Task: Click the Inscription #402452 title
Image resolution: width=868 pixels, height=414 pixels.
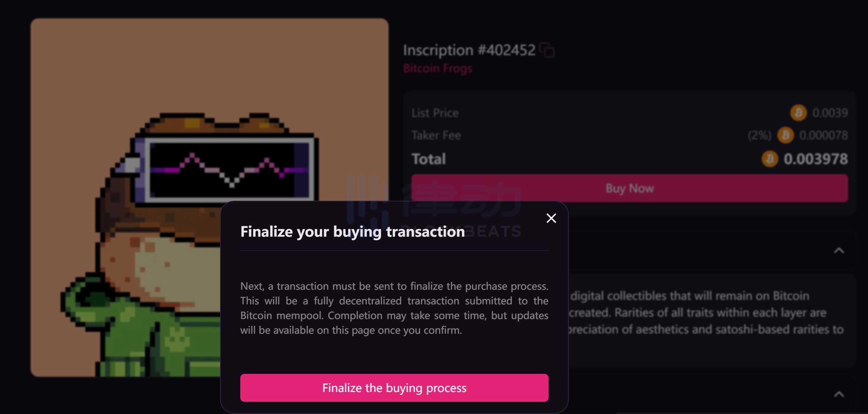Action: tap(469, 50)
